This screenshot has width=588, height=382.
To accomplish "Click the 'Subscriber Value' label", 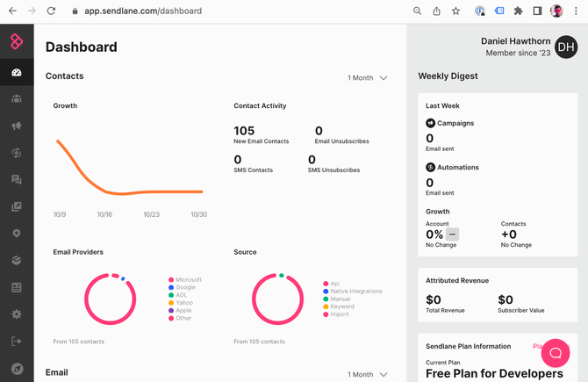I will pyautogui.click(x=521, y=310).
